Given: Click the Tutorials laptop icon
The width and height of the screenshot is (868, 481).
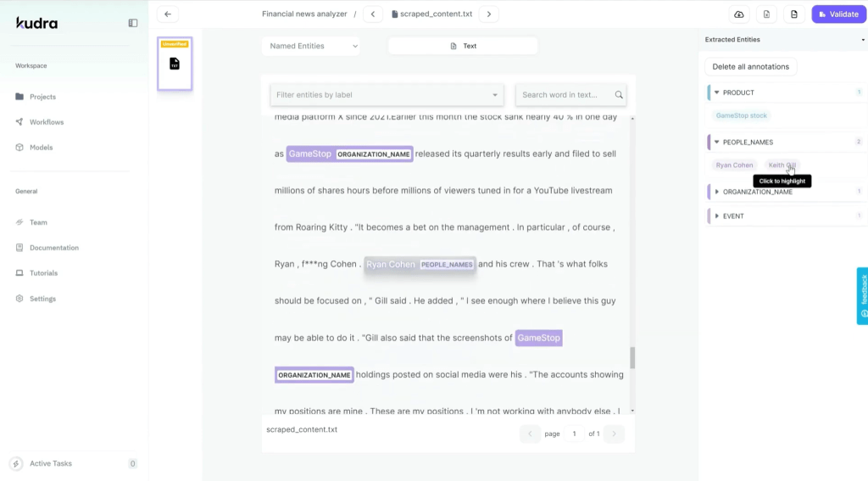Looking at the screenshot, I should click(x=19, y=273).
